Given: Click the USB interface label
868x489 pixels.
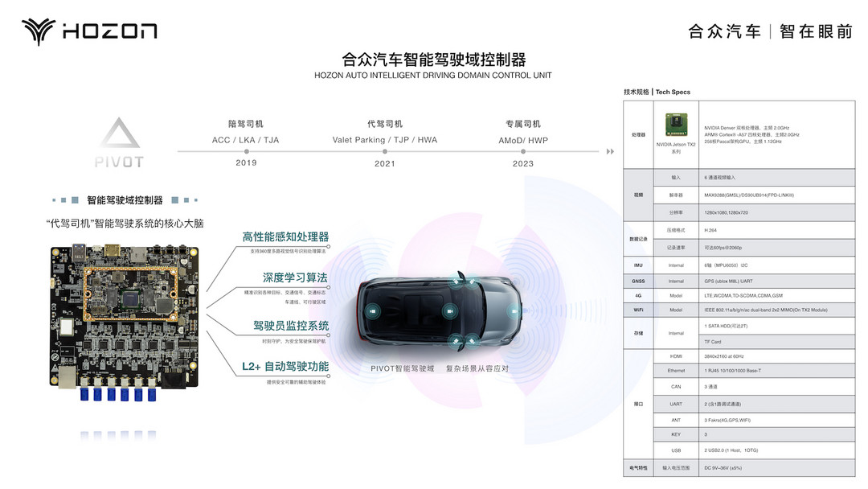Looking at the screenshot, I should pyautogui.click(x=676, y=450).
